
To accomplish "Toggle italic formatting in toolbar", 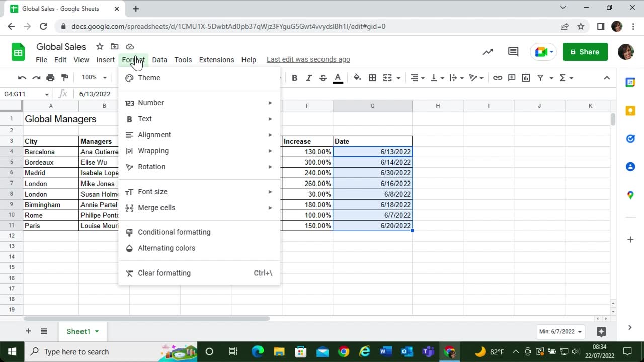I will point(309,78).
